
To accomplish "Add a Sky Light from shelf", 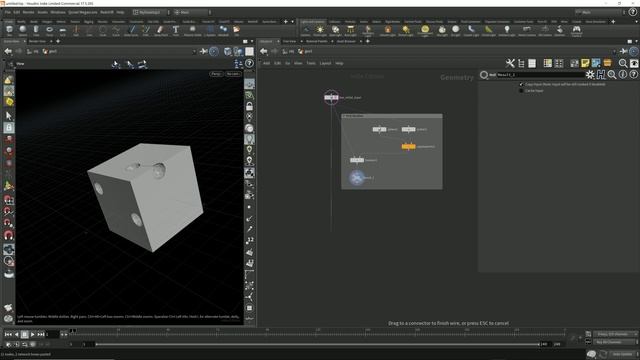I will [442, 30].
